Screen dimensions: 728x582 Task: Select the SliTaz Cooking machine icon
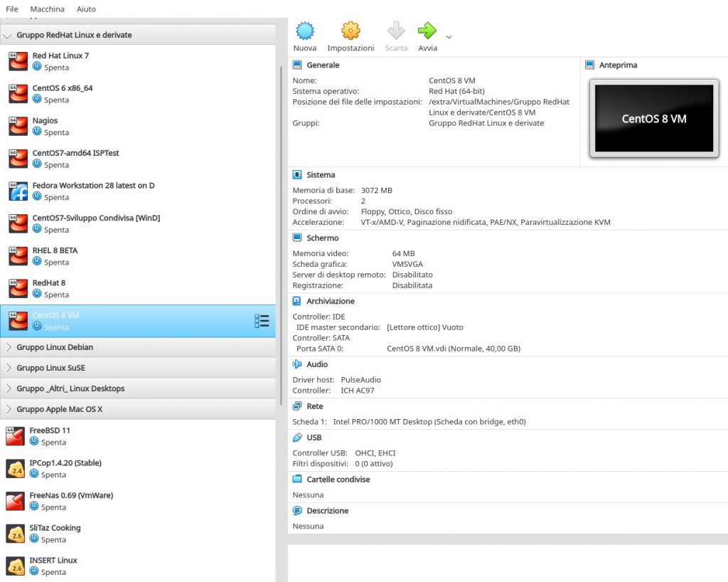click(x=16, y=534)
